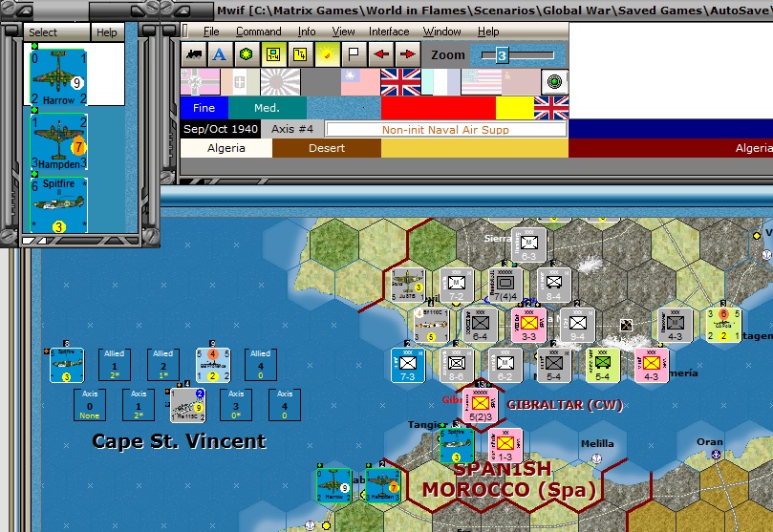The image size is (773, 532).
Task: Open the View menu
Action: [x=343, y=32]
